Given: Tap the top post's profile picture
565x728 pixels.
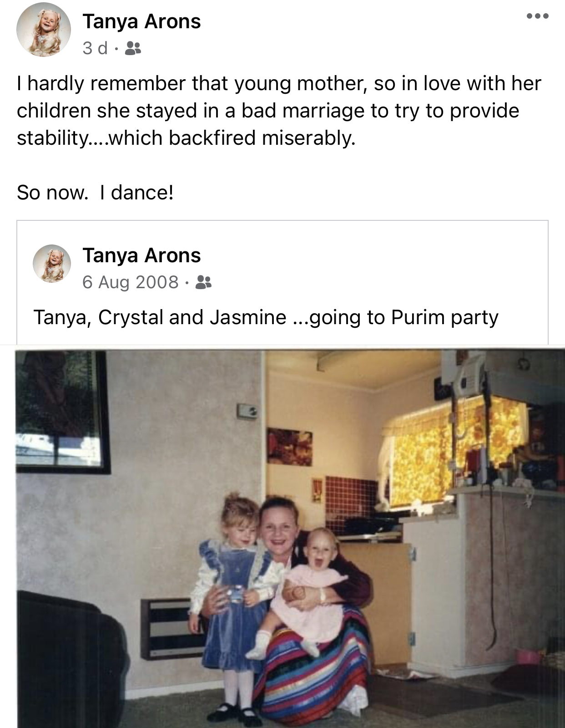Looking at the screenshot, I should (x=44, y=30).
